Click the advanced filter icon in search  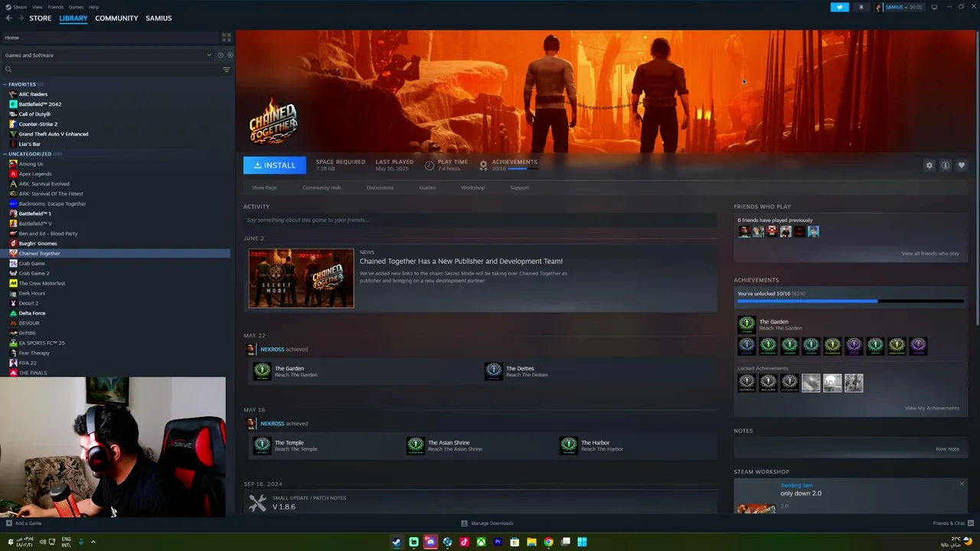pos(226,70)
